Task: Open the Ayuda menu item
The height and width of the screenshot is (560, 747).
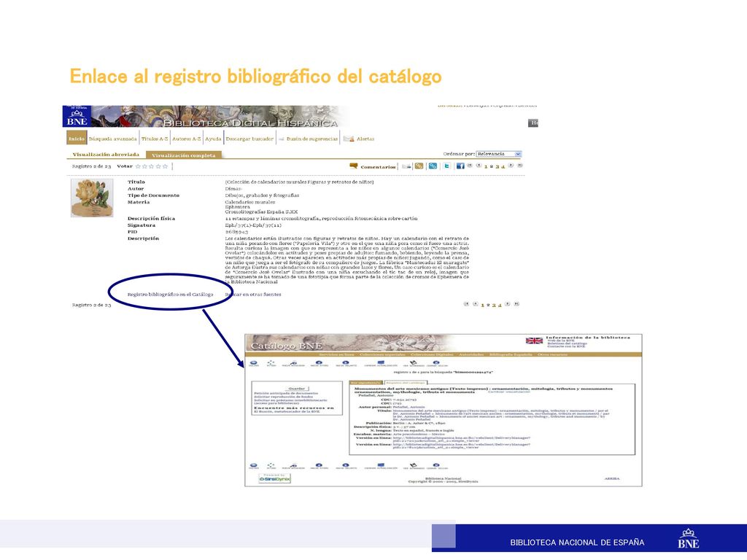Action: (x=213, y=139)
